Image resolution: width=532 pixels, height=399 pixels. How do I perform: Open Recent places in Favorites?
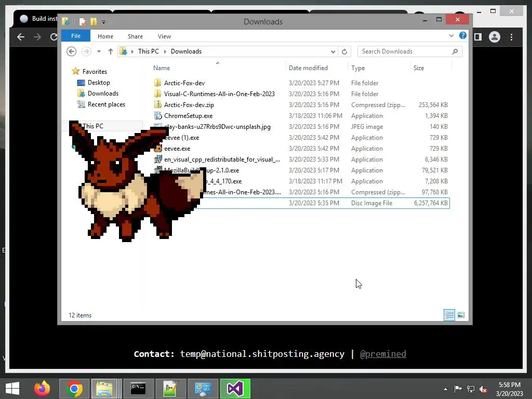coord(106,104)
